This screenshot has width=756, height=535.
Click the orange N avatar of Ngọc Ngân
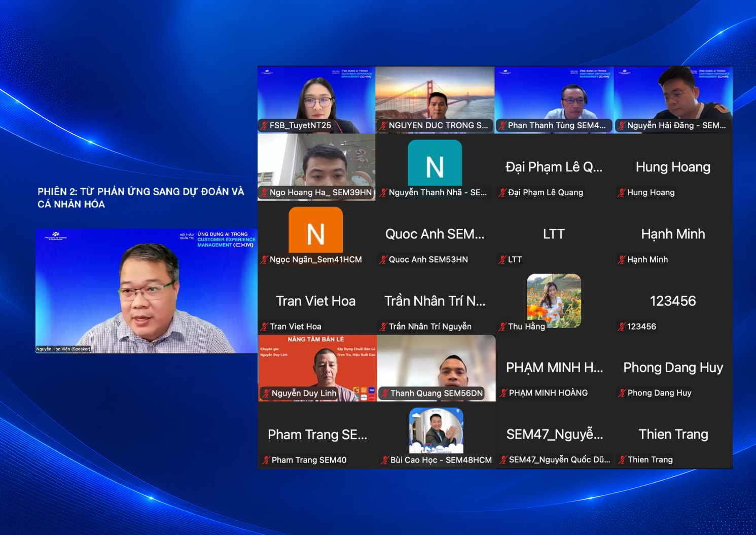click(315, 230)
